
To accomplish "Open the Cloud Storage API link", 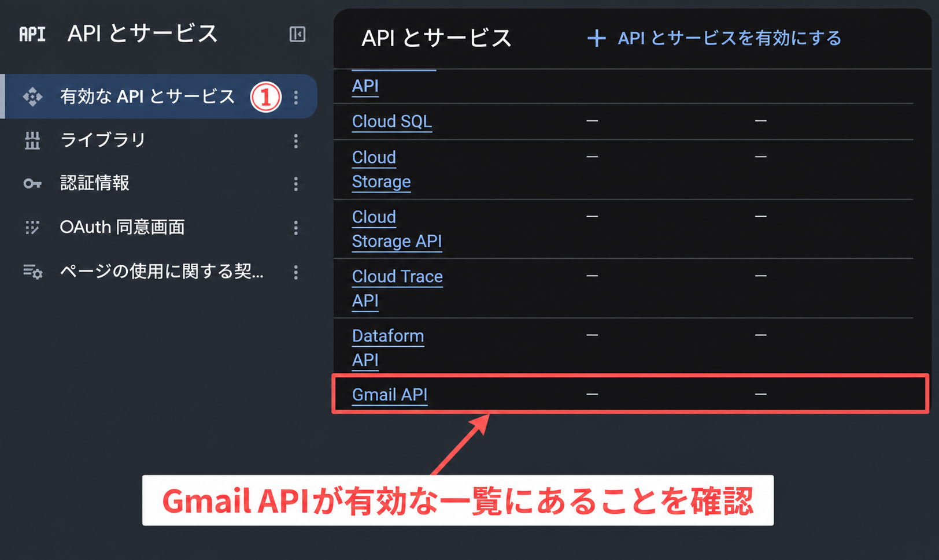I will coord(397,229).
